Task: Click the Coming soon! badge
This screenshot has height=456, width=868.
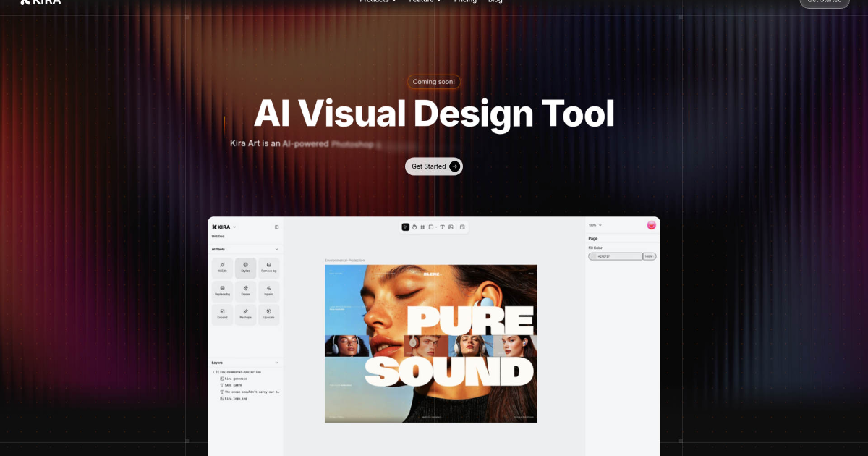Action: (433, 82)
